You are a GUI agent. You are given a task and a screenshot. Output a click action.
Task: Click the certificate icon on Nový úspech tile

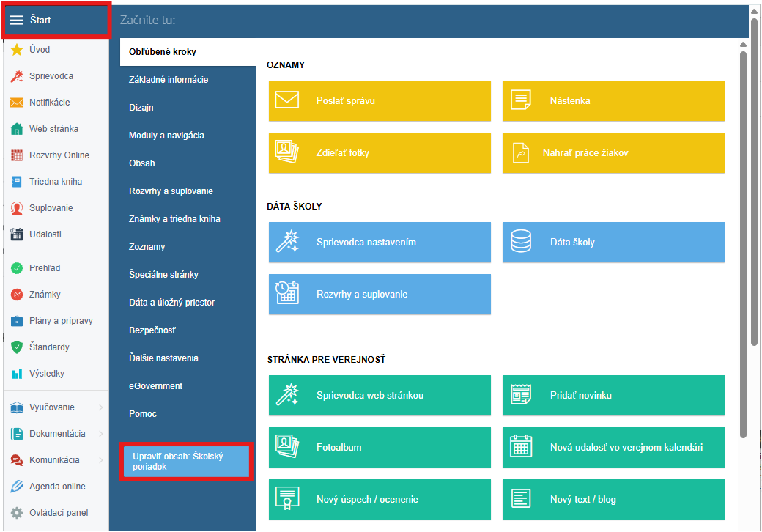pyautogui.click(x=287, y=498)
